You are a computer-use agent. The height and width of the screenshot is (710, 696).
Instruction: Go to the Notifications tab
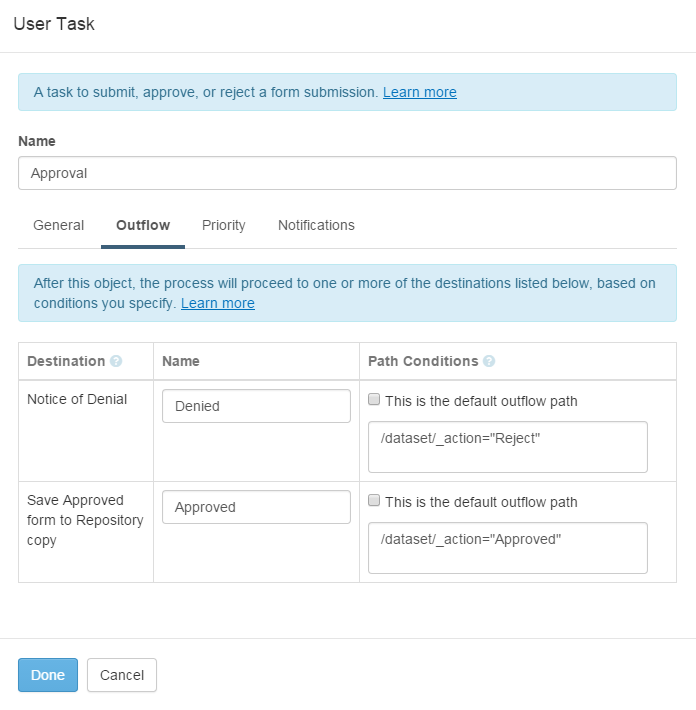pos(316,225)
